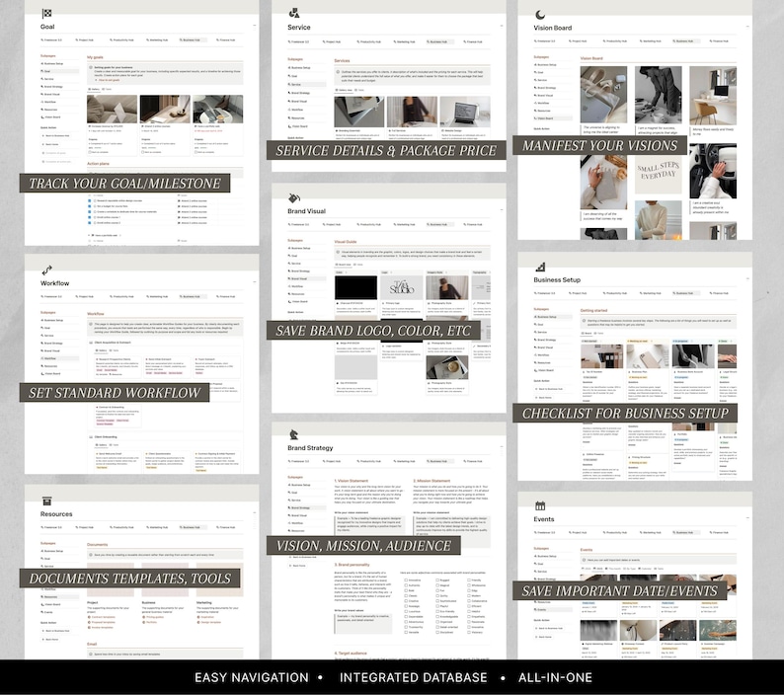Open Workflow subpage in Service page sidebar
The width and height of the screenshot is (784, 695).
click(x=296, y=110)
